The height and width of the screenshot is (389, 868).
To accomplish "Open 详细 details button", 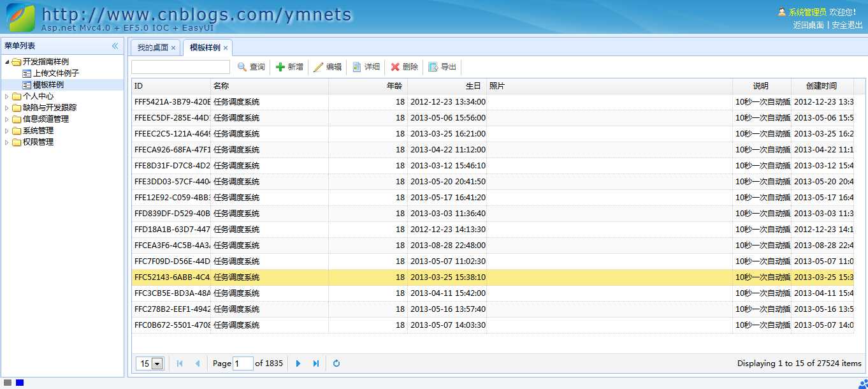I will click(x=366, y=67).
